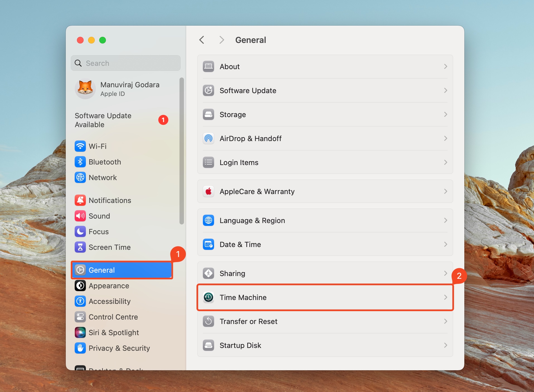Click the Sharing icon
Viewport: 534px width, 392px height.
(x=208, y=273)
